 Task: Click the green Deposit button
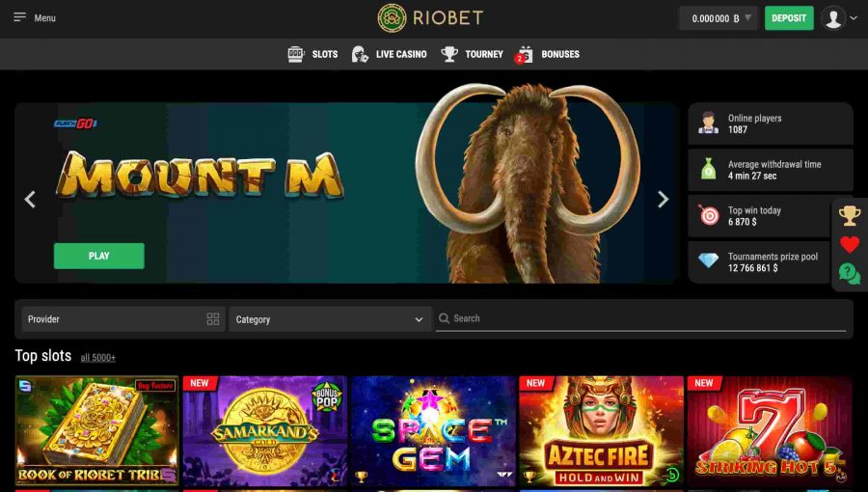[789, 18]
